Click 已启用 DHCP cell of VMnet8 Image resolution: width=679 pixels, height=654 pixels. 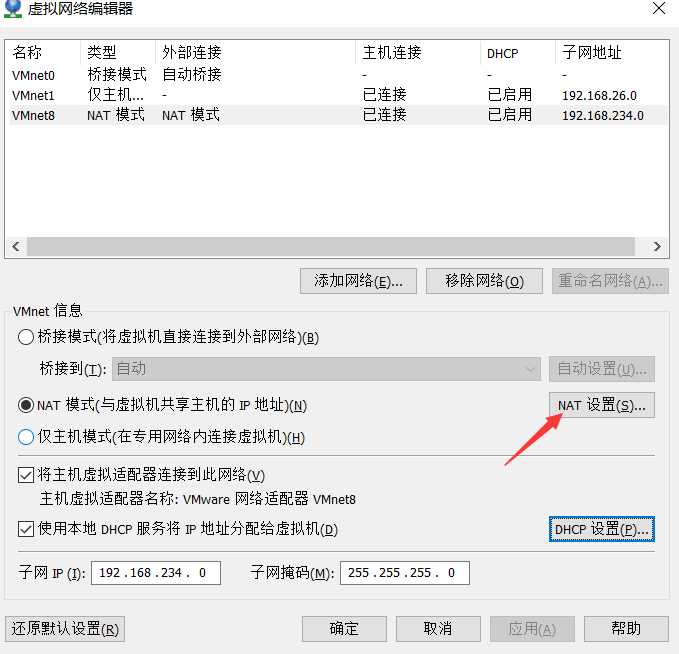coord(510,115)
